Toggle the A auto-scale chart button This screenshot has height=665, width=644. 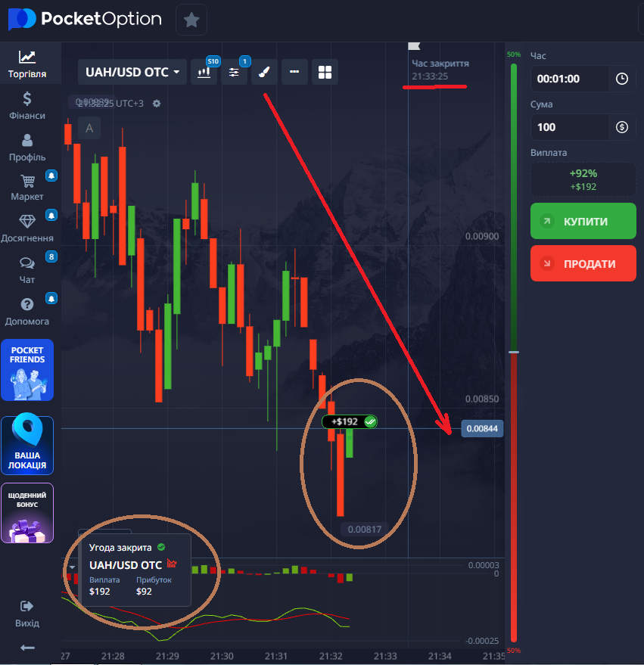tap(89, 128)
